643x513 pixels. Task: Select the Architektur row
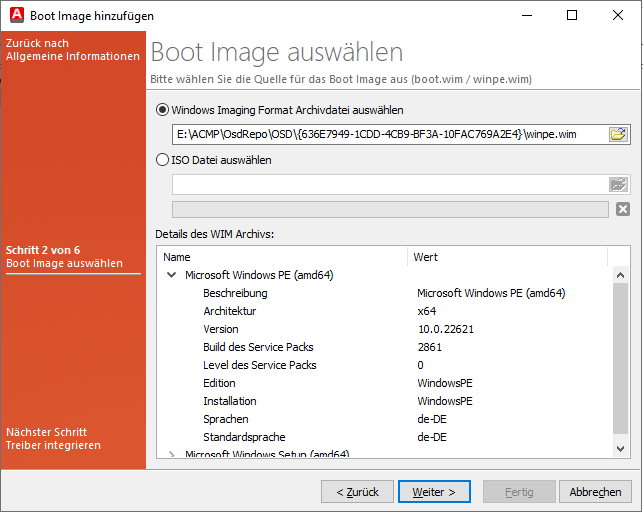click(385, 311)
